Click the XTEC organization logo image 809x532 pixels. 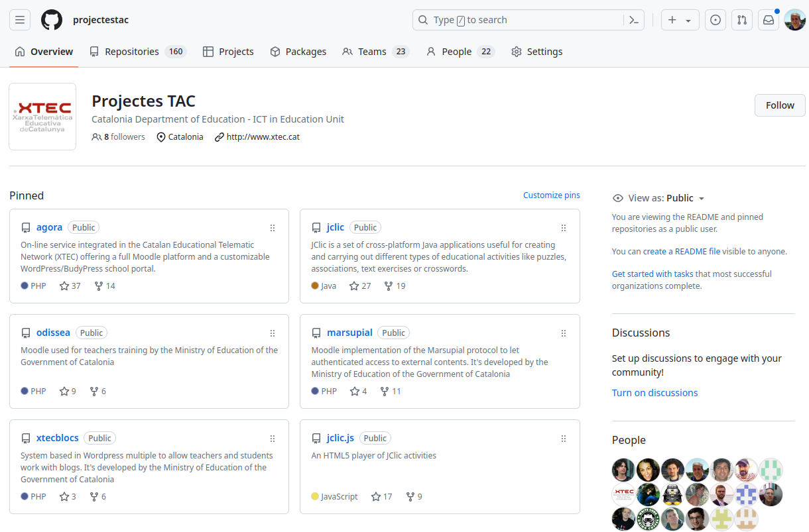pyautogui.click(x=42, y=117)
